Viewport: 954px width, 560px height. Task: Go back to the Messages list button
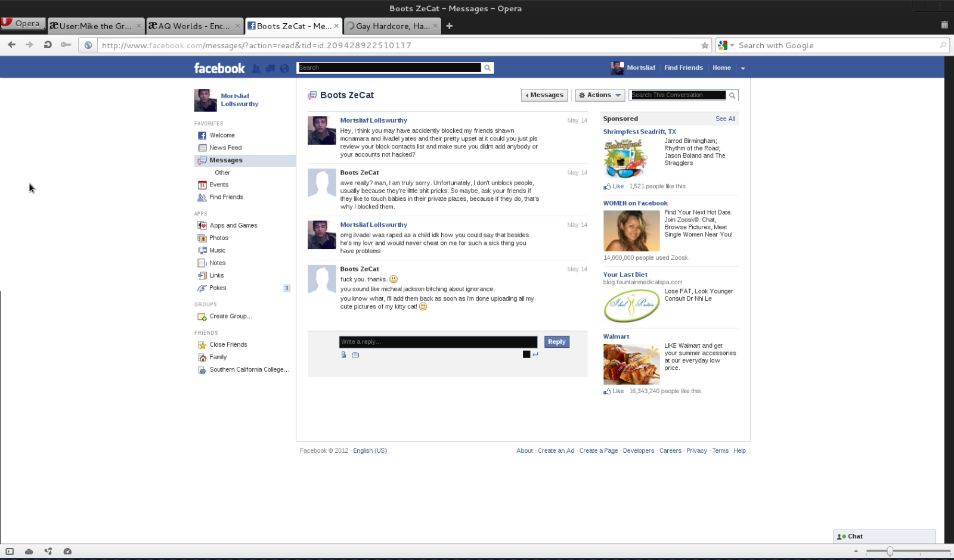[544, 95]
